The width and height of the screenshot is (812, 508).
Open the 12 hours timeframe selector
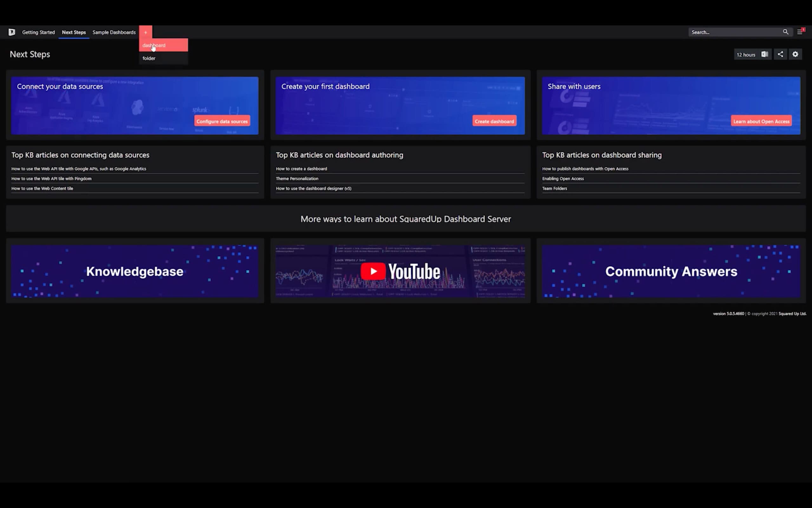coord(746,55)
